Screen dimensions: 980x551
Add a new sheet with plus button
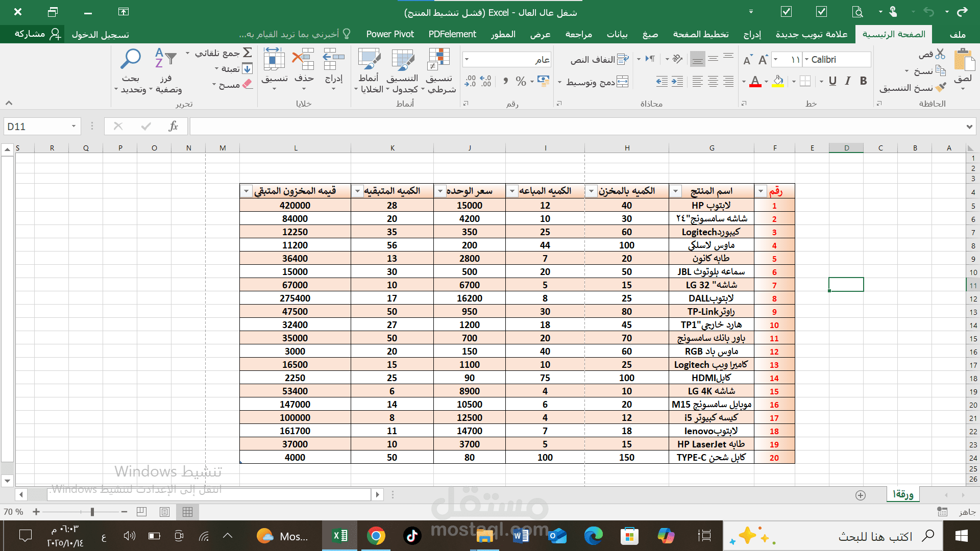point(861,495)
